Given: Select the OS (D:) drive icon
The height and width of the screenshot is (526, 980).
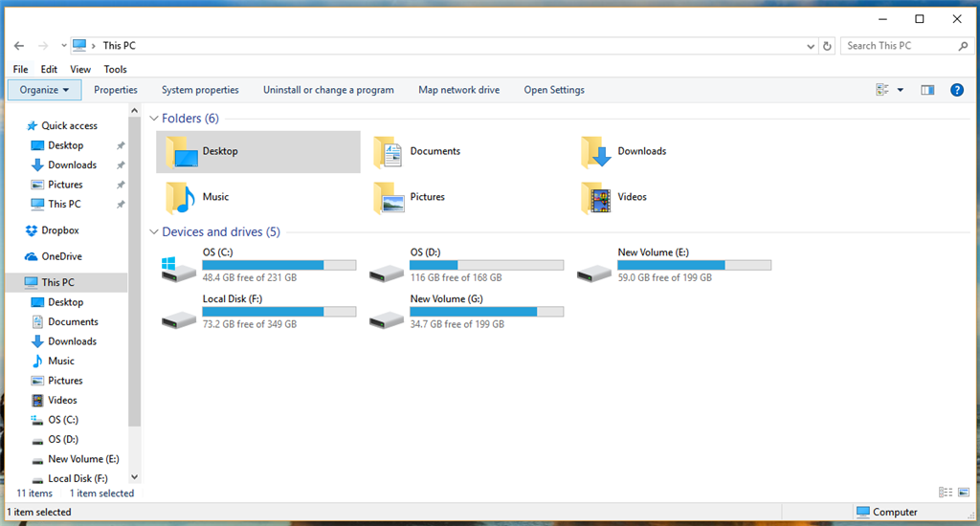Looking at the screenshot, I should tap(386, 273).
